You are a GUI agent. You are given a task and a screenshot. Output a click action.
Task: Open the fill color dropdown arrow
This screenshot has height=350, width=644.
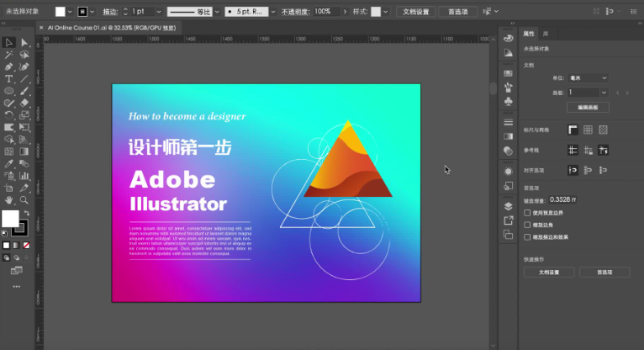tap(70, 12)
